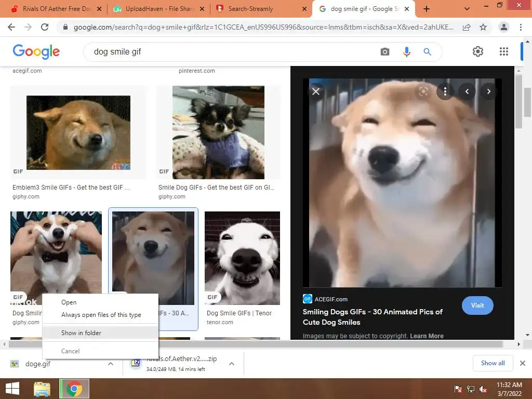Start voice search with microphone icon
Screen dimensions: 532x399
click(406, 51)
